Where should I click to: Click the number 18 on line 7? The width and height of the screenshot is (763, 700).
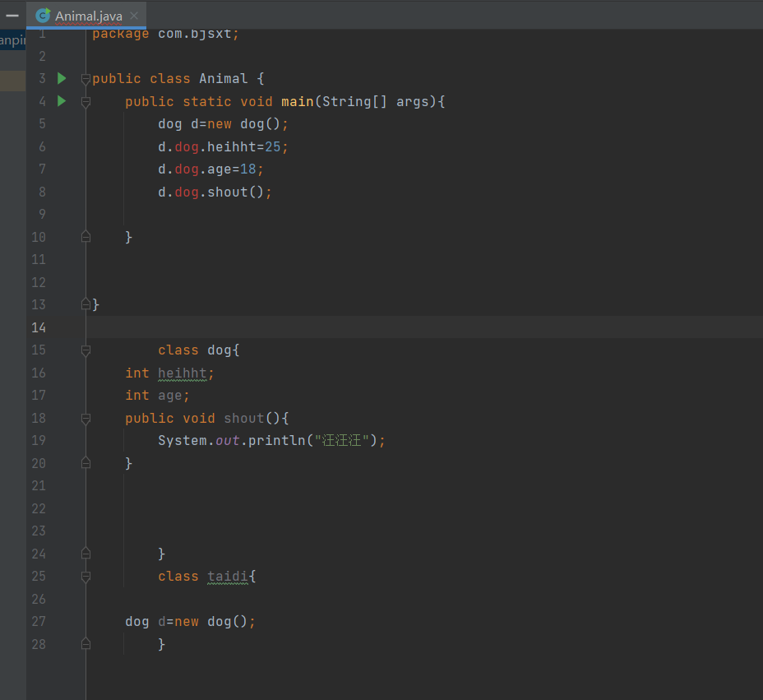247,169
